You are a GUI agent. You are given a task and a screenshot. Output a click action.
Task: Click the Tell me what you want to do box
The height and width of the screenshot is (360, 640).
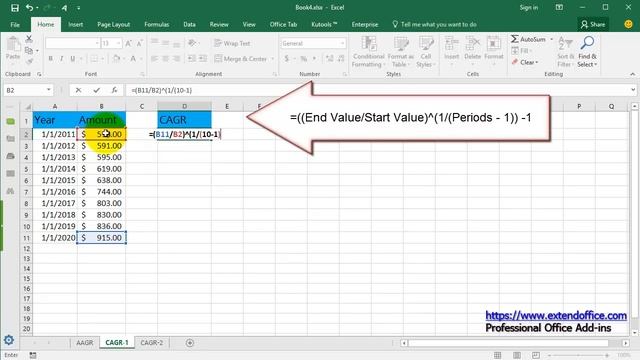coord(434,24)
